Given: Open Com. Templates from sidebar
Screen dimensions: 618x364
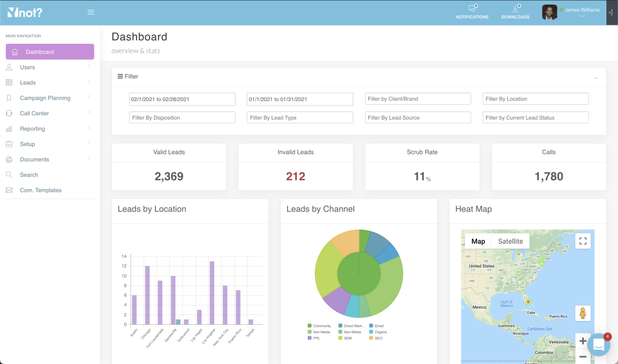Looking at the screenshot, I should pos(41,190).
